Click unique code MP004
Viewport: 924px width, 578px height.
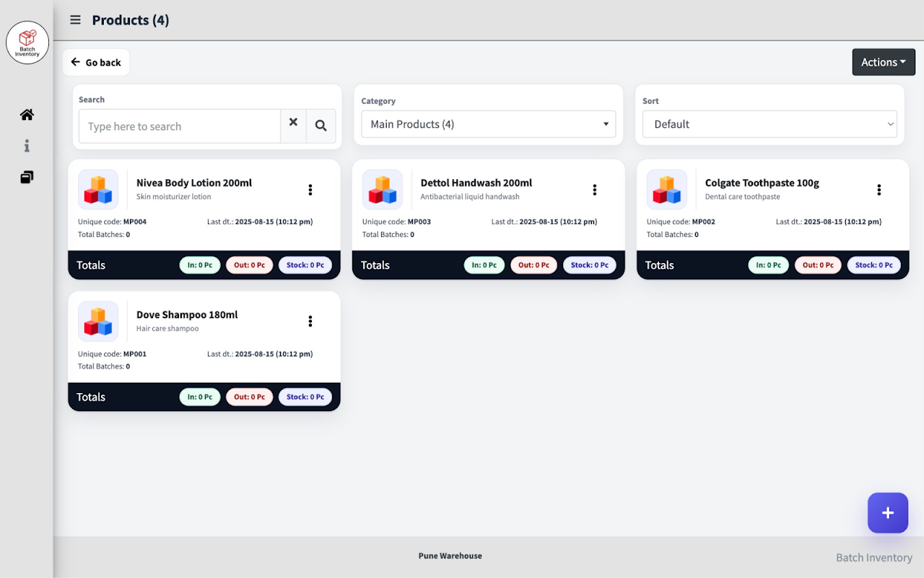pyautogui.click(x=135, y=222)
